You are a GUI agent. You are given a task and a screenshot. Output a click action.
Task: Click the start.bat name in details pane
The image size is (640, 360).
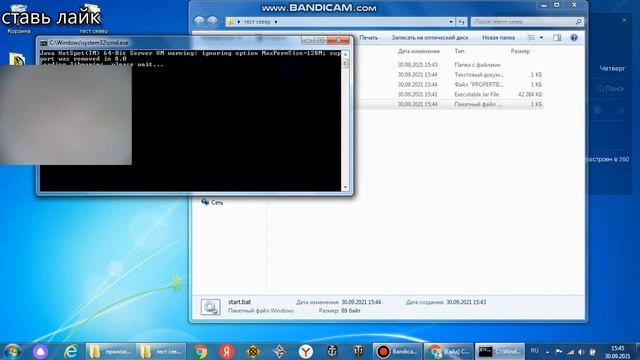tap(240, 302)
